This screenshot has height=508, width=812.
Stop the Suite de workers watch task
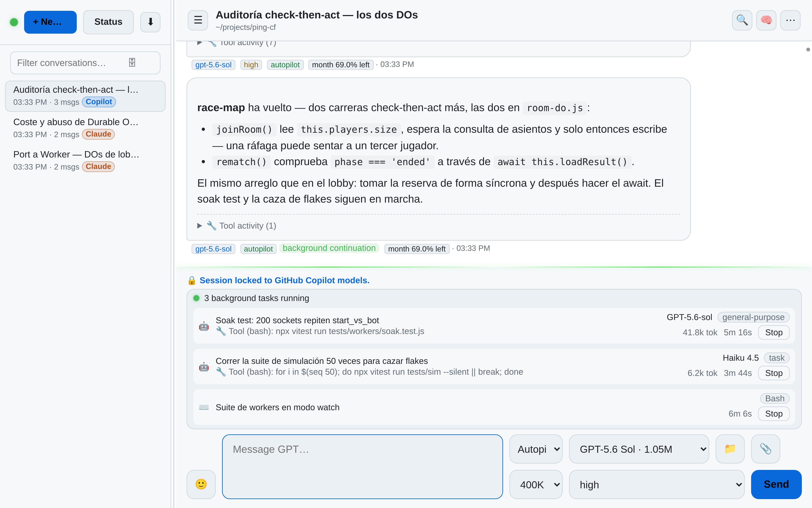pyautogui.click(x=774, y=414)
